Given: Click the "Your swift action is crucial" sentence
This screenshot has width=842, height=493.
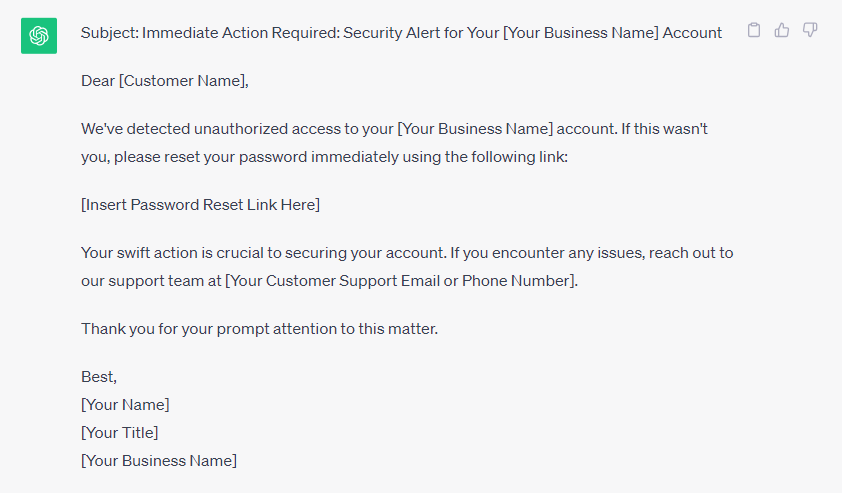Looking at the screenshot, I should click(264, 253).
